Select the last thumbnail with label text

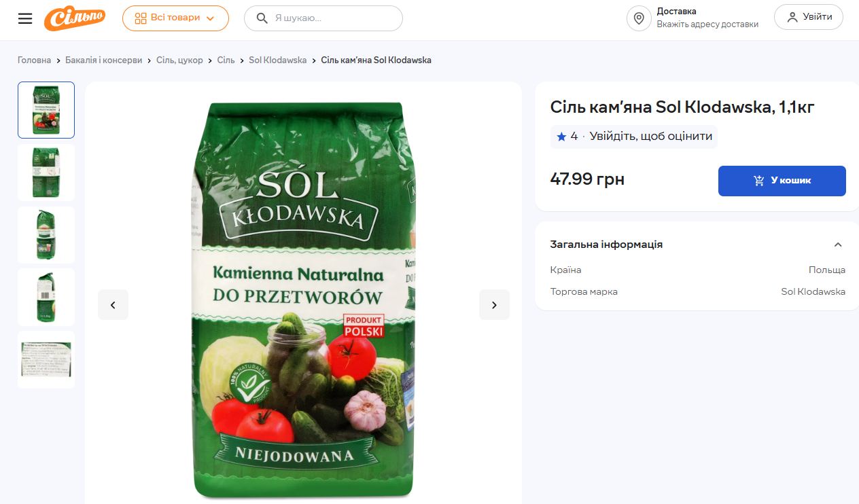[46, 359]
